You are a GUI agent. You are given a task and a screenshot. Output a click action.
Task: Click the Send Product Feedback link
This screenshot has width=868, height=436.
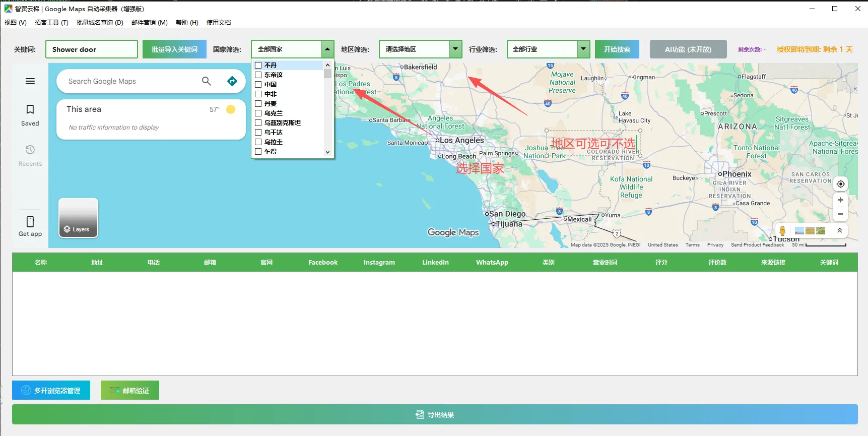click(757, 245)
